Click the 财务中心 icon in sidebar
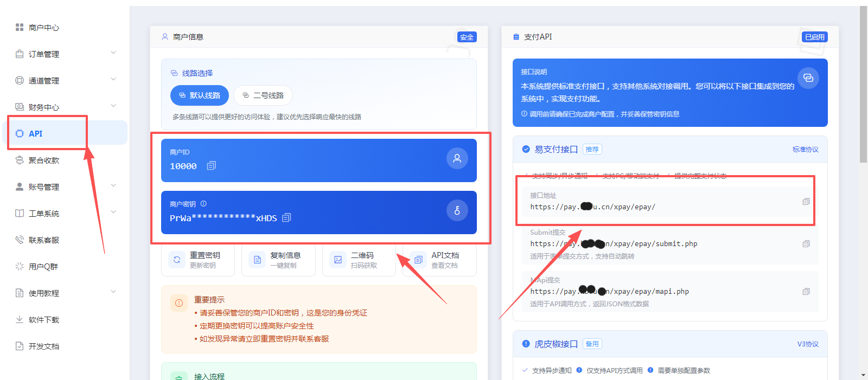 click(20, 107)
